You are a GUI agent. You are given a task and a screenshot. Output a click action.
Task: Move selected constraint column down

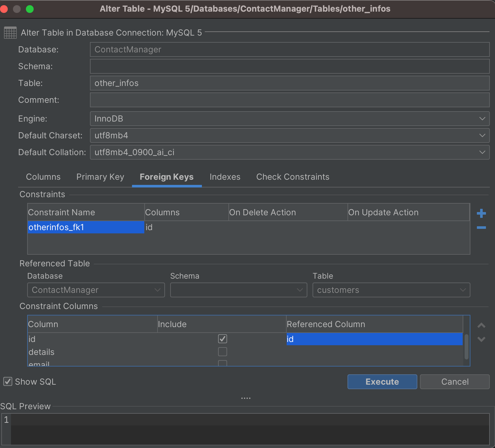coord(481,339)
